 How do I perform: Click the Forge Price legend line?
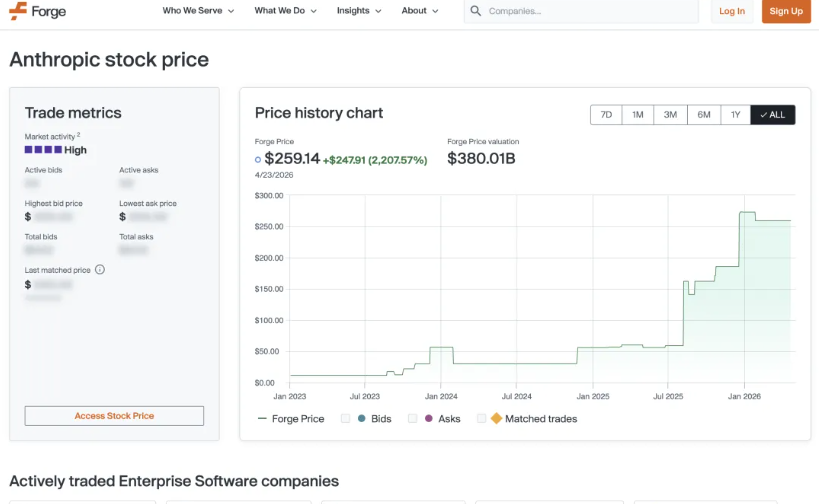pos(262,418)
